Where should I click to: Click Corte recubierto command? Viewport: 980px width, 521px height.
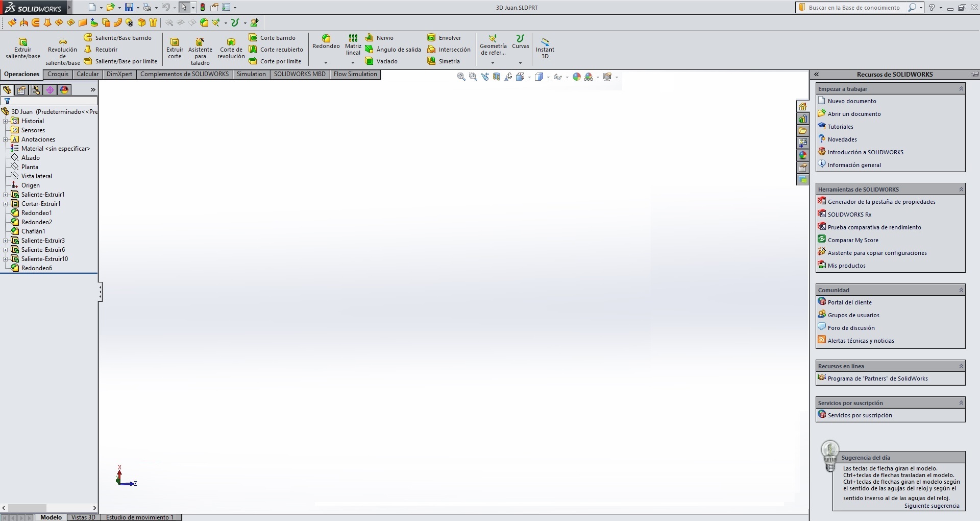pyautogui.click(x=276, y=50)
